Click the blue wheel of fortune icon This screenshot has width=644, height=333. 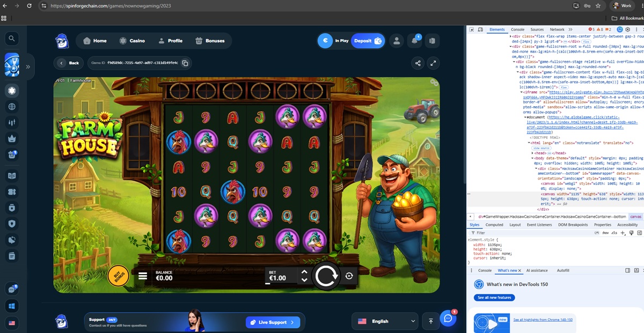pos(12,65)
